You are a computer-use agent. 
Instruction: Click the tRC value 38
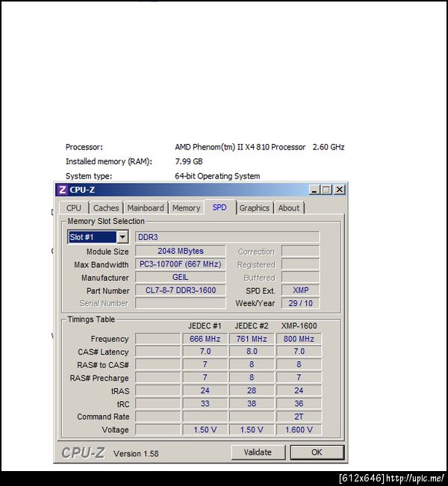point(252,404)
